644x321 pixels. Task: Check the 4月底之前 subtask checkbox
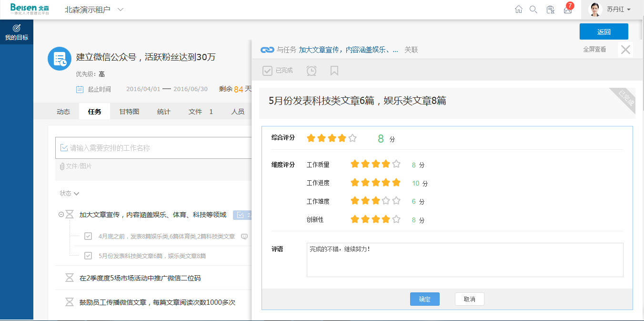tap(88, 236)
